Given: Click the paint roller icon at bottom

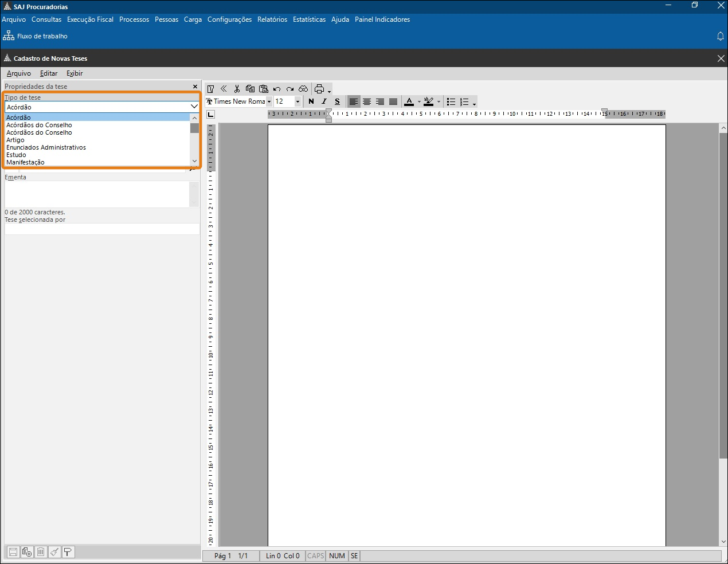Looking at the screenshot, I should [68, 552].
